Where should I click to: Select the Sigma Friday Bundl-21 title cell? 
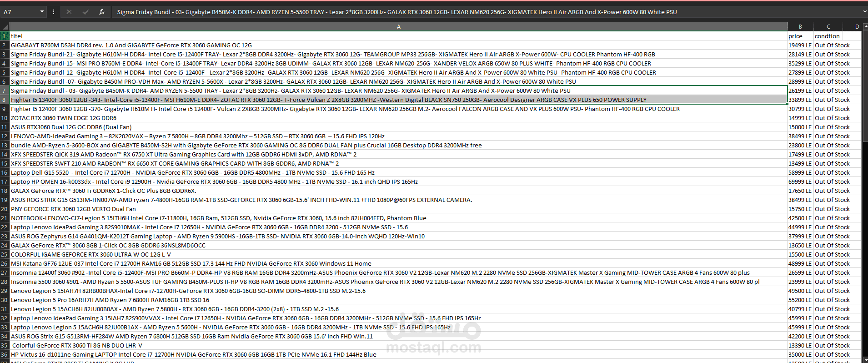click(398, 54)
